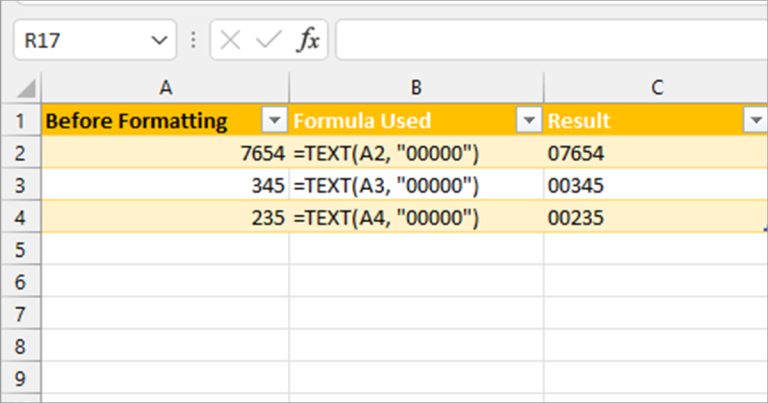The image size is (768, 403).
Task: Select row 5 header
Action: pos(20,250)
